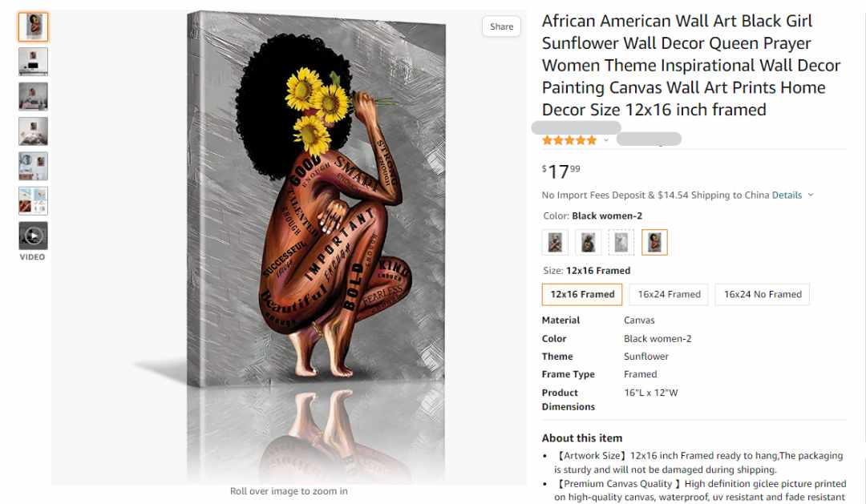Open the fourth gallery thumbnail
Viewport: 866px width, 504px height.
coord(33,131)
